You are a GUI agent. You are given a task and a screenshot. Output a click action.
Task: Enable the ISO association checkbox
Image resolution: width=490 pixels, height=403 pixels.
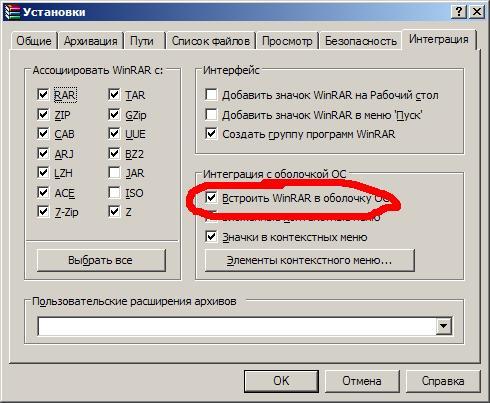114,193
